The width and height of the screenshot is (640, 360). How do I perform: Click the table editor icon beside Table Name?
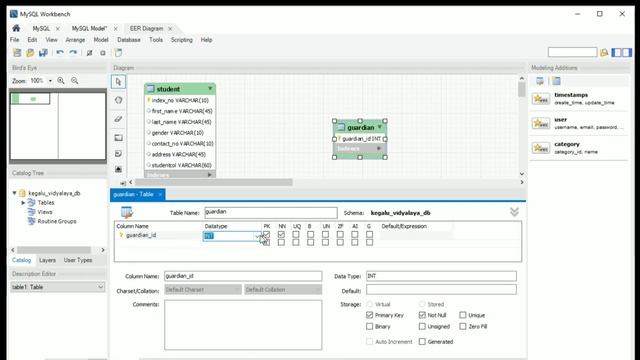click(127, 212)
